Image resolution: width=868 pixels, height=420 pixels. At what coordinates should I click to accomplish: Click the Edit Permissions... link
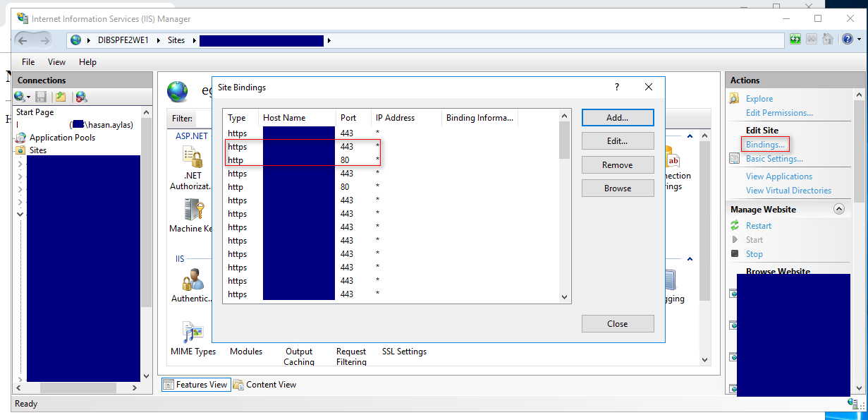779,113
